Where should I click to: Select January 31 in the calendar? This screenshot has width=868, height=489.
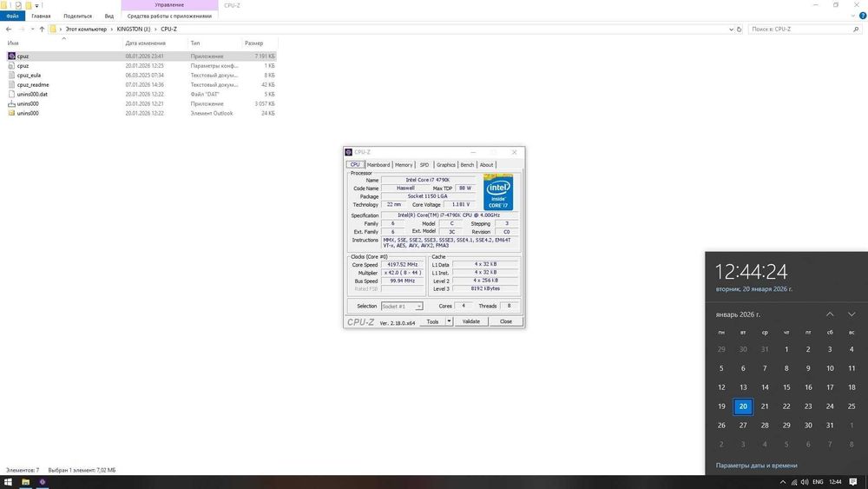pyautogui.click(x=830, y=426)
